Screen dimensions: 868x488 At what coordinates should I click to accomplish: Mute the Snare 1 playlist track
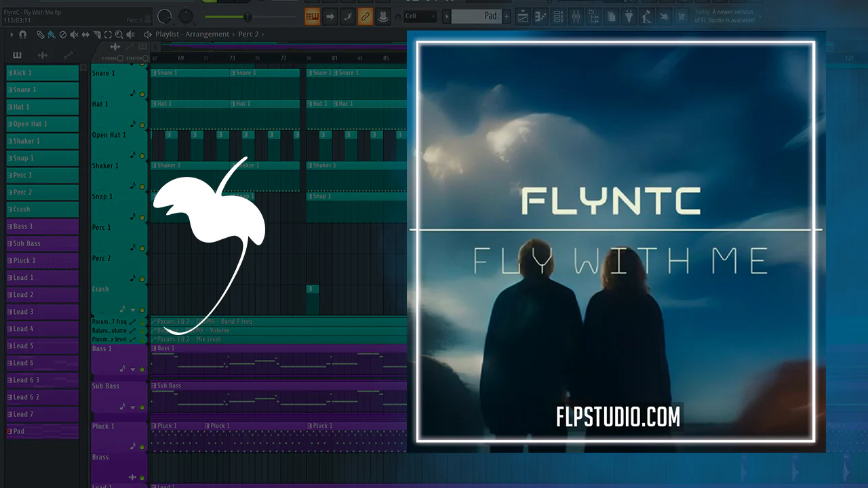point(142,94)
